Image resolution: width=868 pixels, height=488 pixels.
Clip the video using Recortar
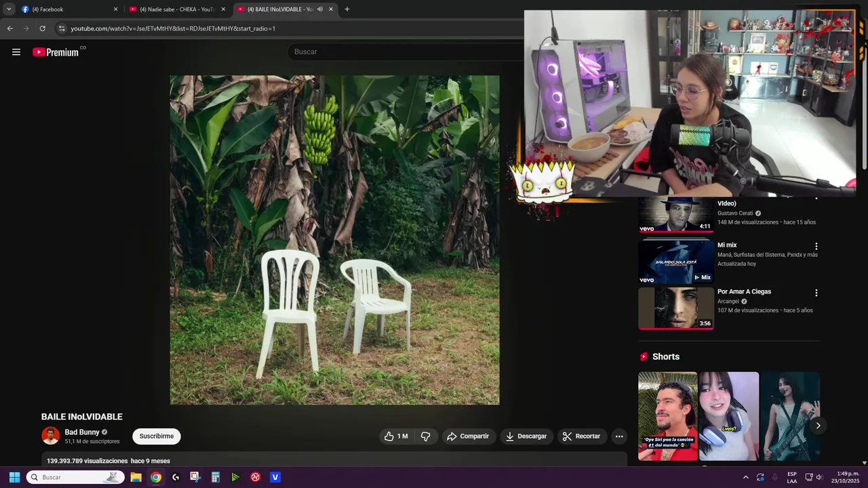click(x=581, y=436)
